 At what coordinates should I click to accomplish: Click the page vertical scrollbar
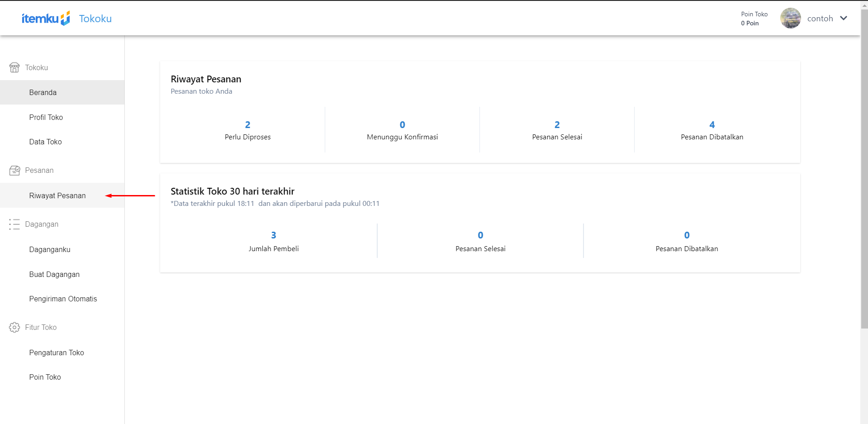(x=864, y=181)
